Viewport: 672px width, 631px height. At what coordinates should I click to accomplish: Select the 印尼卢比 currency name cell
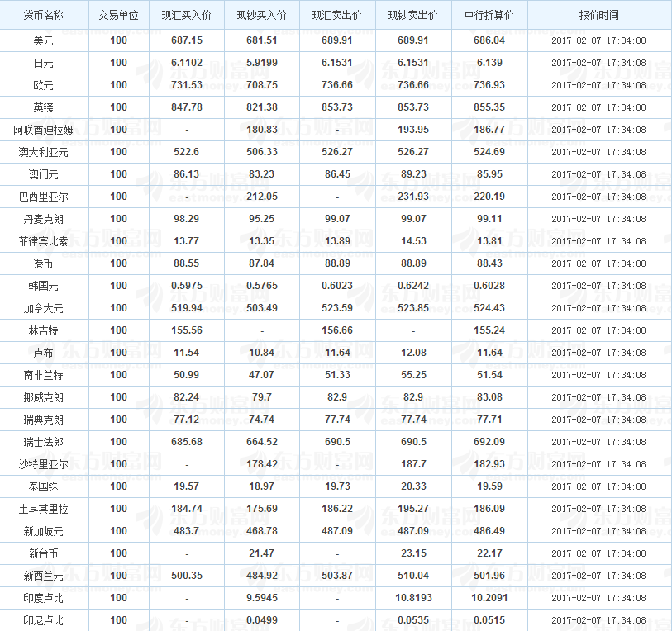44,620
